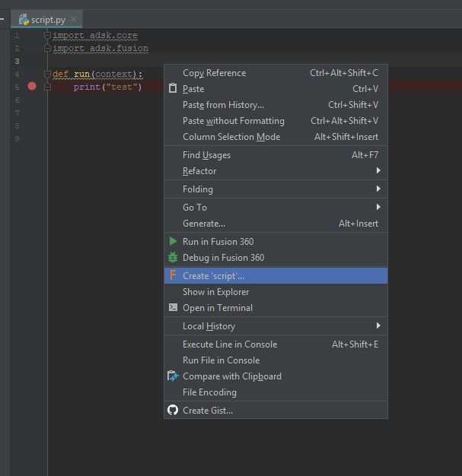Click the orange F icon for Create 'script'
462x476 pixels.
173,275
